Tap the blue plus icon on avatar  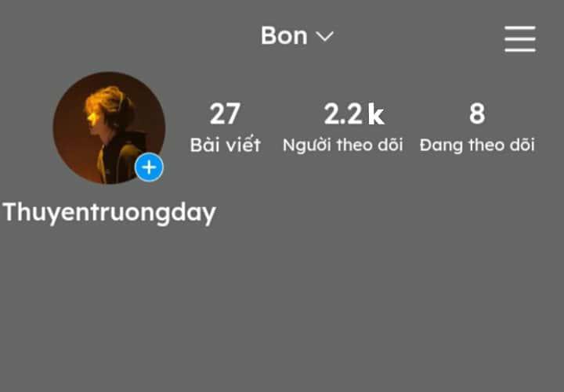pyautogui.click(x=149, y=167)
